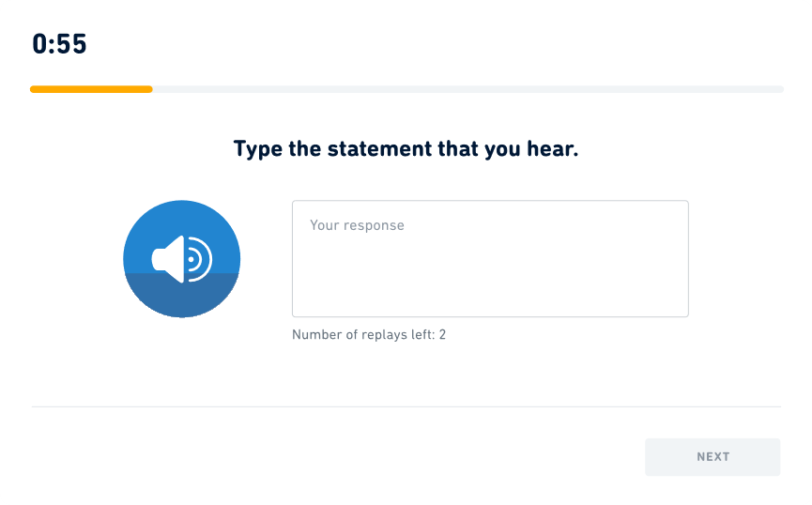Click the horizontal divider line above NEXT
The image size is (812, 505).
(406, 406)
